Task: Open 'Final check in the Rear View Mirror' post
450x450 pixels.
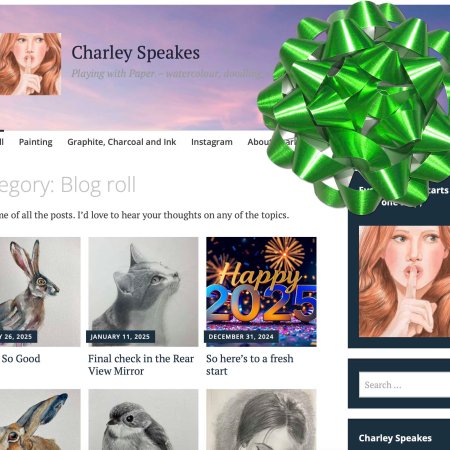Action: pos(141,365)
